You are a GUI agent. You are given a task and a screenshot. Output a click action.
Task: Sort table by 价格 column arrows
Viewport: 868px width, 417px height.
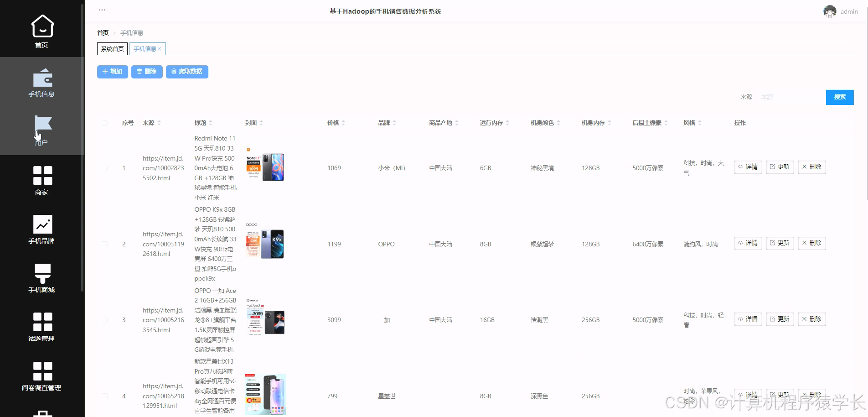coord(343,123)
